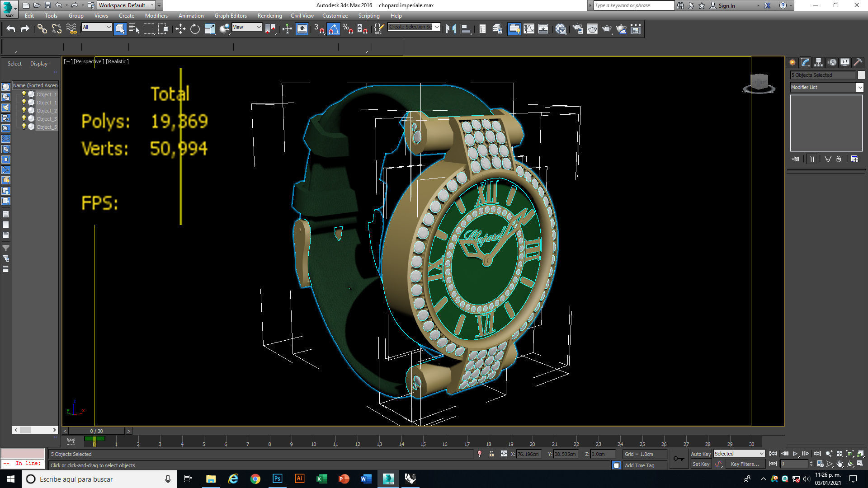Select the Link tool in main toolbar
Viewport: 868px width, 488px height.
coord(42,29)
